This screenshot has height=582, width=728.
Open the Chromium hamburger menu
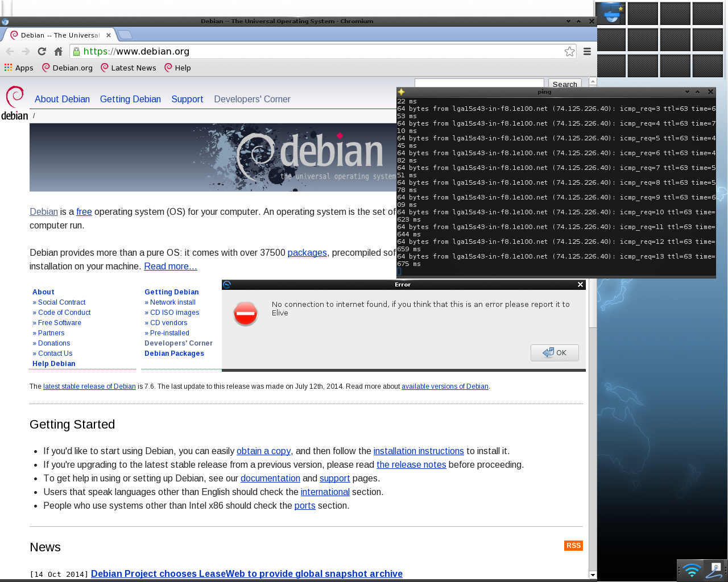[x=587, y=52]
